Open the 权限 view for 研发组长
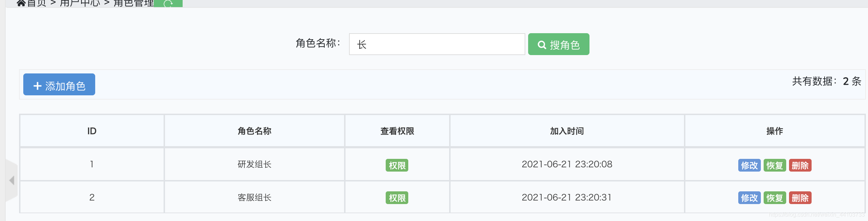 [397, 164]
